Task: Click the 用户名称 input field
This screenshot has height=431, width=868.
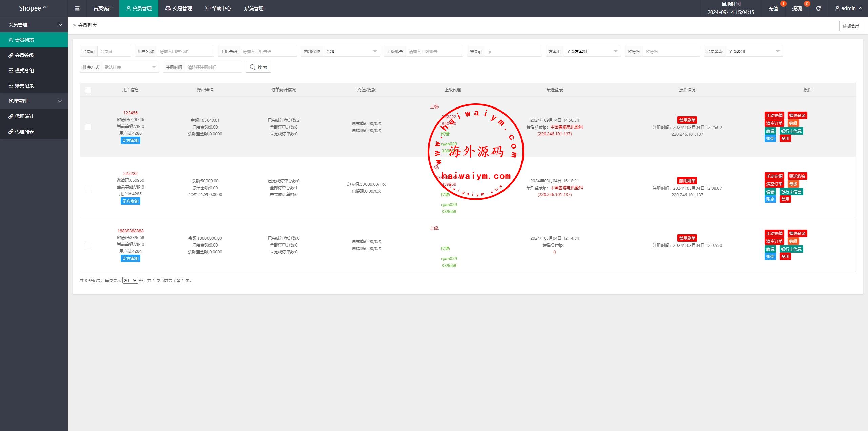Action: [185, 51]
